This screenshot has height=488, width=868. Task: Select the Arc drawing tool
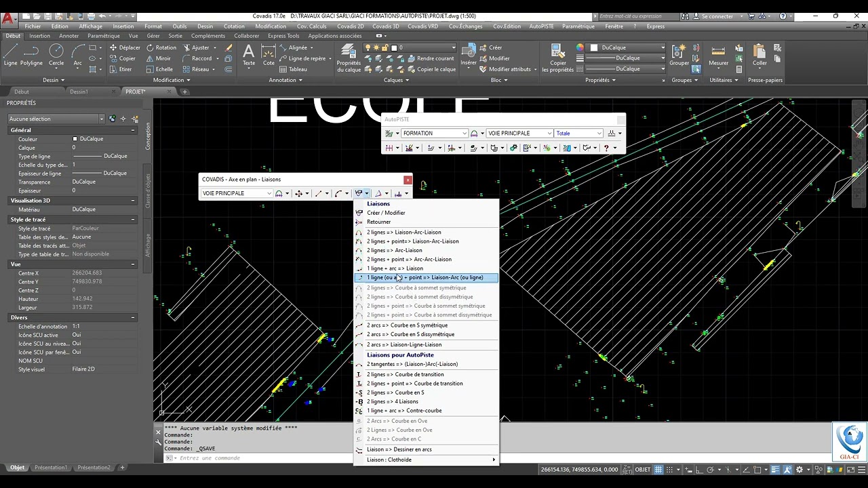pos(77,55)
